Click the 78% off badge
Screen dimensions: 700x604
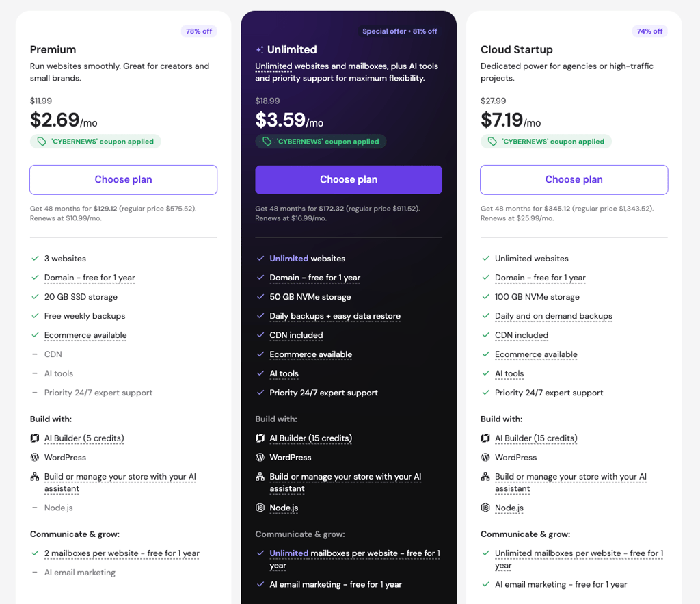point(199,31)
